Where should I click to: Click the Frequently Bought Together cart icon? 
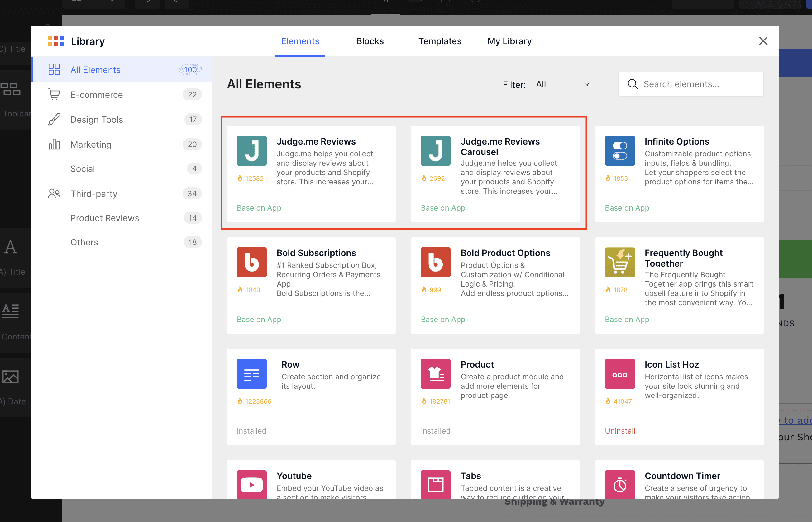point(619,262)
